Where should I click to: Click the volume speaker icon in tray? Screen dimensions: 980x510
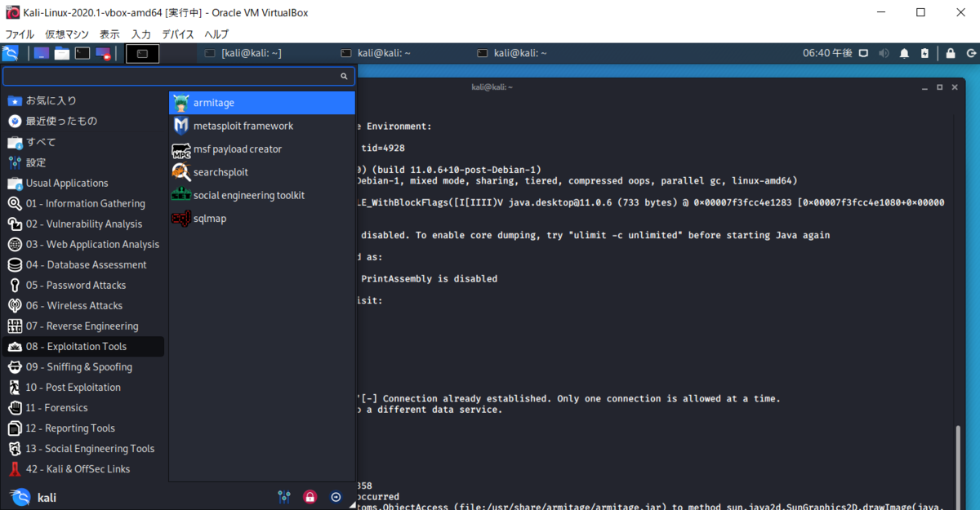[884, 54]
